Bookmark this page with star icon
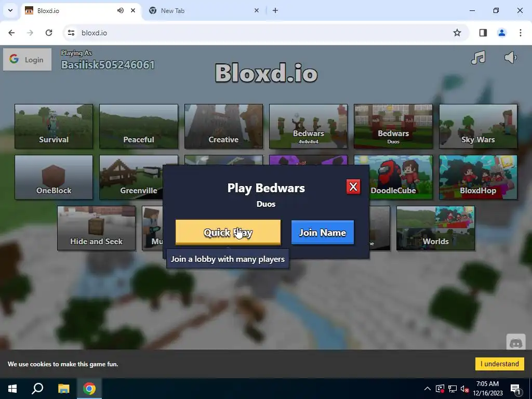The height and width of the screenshot is (399, 532). (x=457, y=33)
